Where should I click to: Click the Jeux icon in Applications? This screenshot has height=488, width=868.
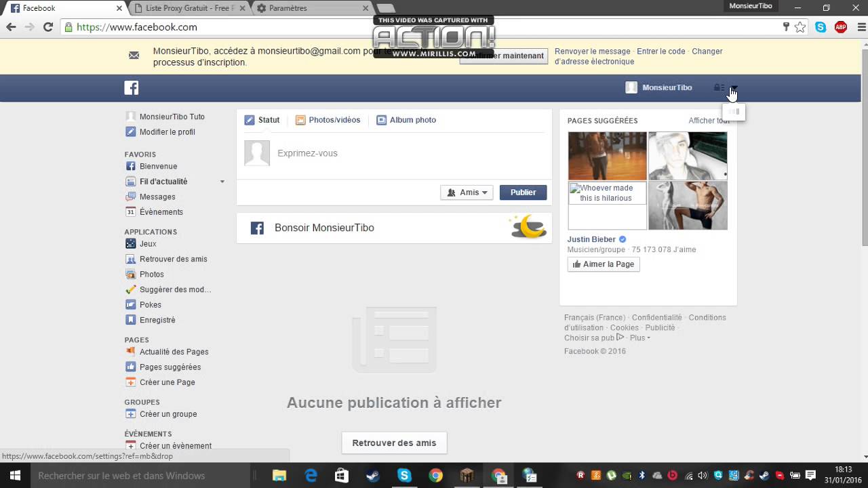(131, 244)
